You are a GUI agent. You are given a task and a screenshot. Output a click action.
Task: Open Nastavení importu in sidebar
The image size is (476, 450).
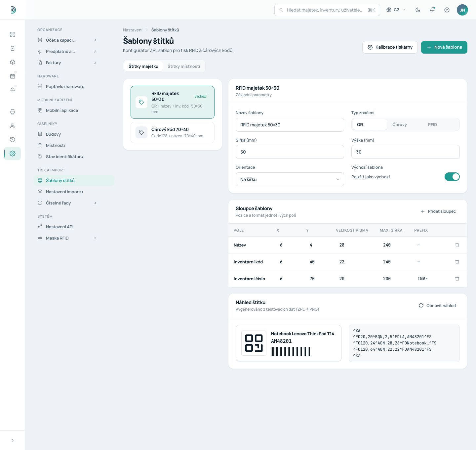(74, 192)
